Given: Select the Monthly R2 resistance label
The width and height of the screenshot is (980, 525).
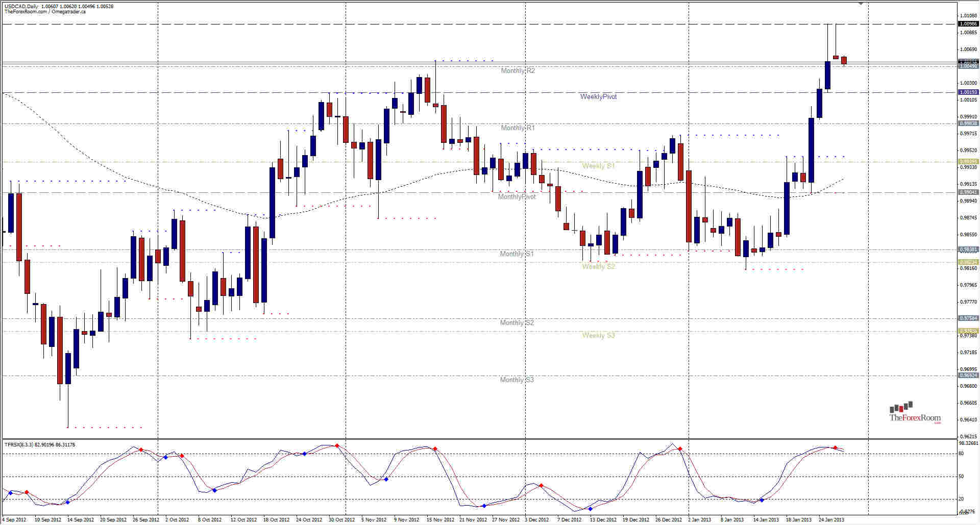Looking at the screenshot, I should pos(517,71).
